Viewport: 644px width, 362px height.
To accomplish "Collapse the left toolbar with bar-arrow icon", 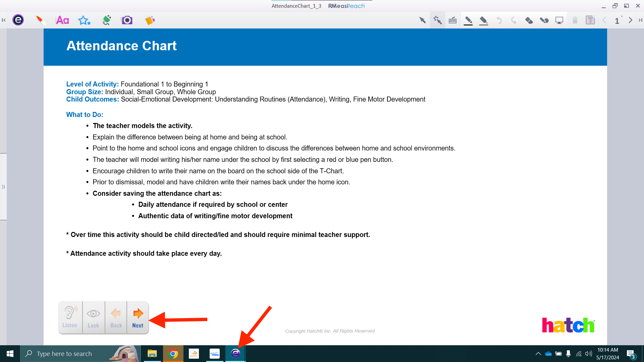I will click(4, 20).
